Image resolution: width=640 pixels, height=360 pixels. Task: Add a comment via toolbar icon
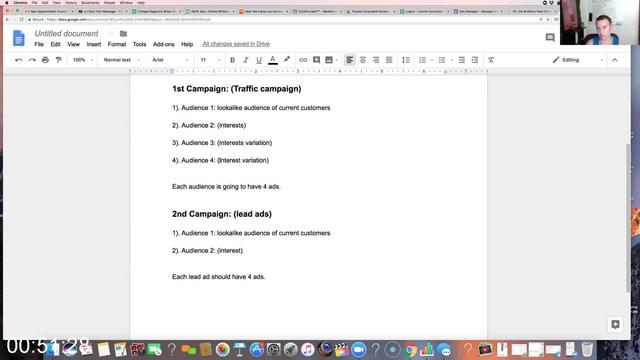[316, 60]
